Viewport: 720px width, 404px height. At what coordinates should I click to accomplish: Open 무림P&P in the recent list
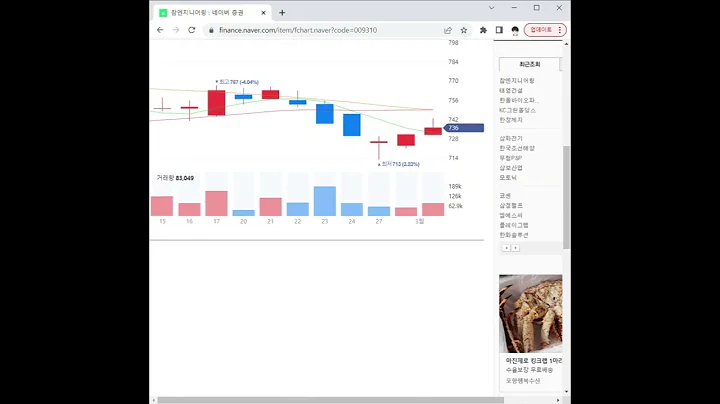coord(511,158)
